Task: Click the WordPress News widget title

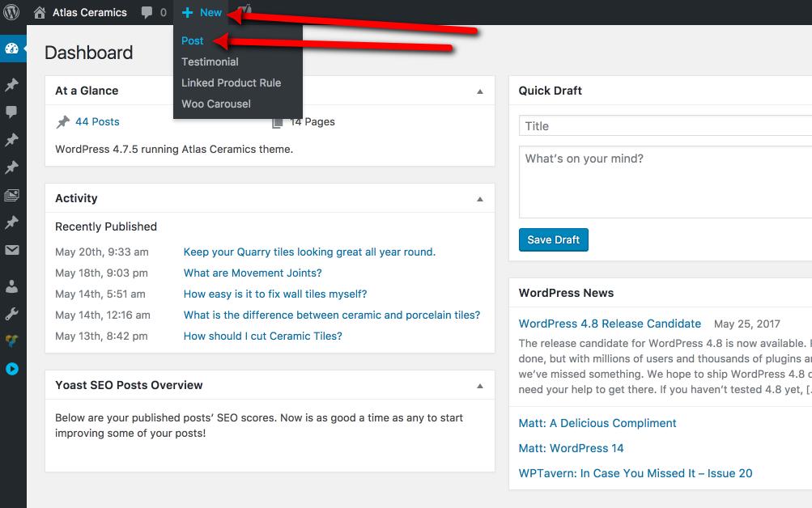Action: point(566,294)
